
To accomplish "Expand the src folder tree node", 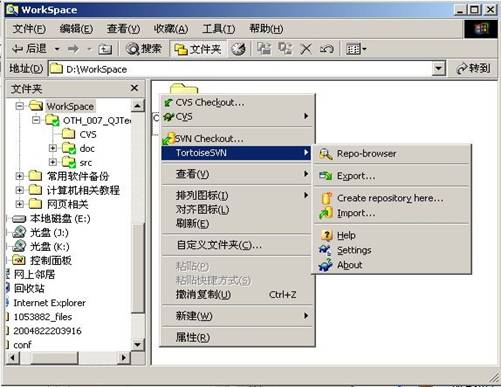I will coord(53,162).
